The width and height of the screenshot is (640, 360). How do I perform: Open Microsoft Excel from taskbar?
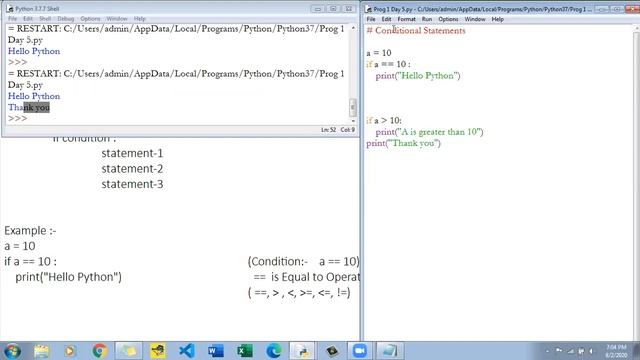click(x=244, y=351)
